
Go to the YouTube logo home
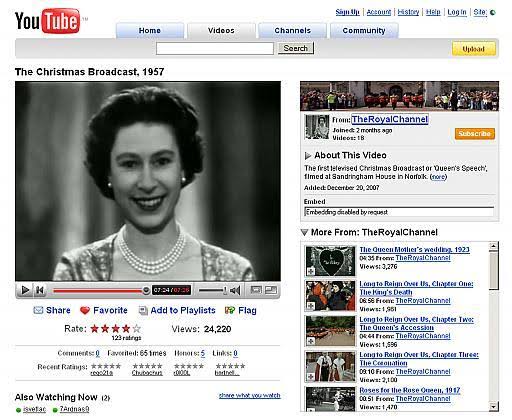[x=48, y=21]
